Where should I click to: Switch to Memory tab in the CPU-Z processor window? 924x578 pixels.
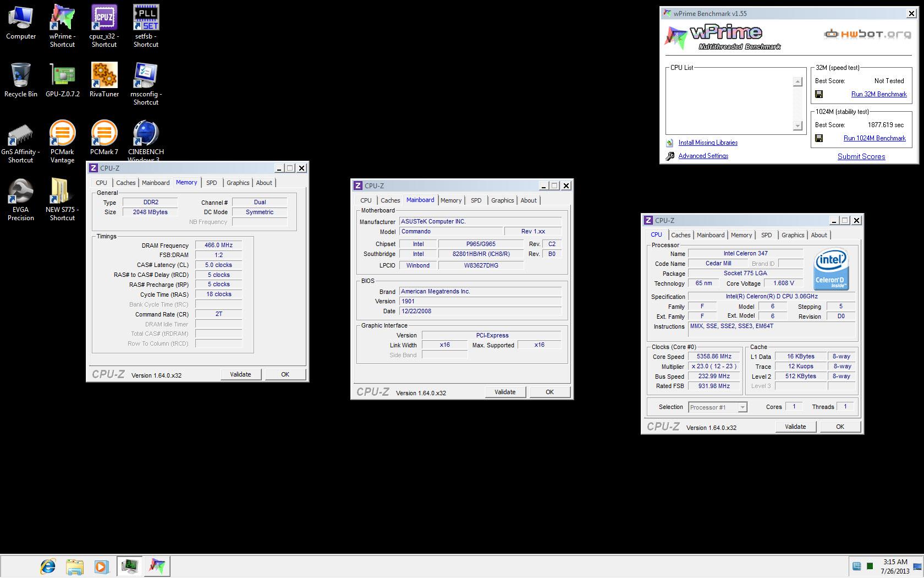(x=741, y=235)
